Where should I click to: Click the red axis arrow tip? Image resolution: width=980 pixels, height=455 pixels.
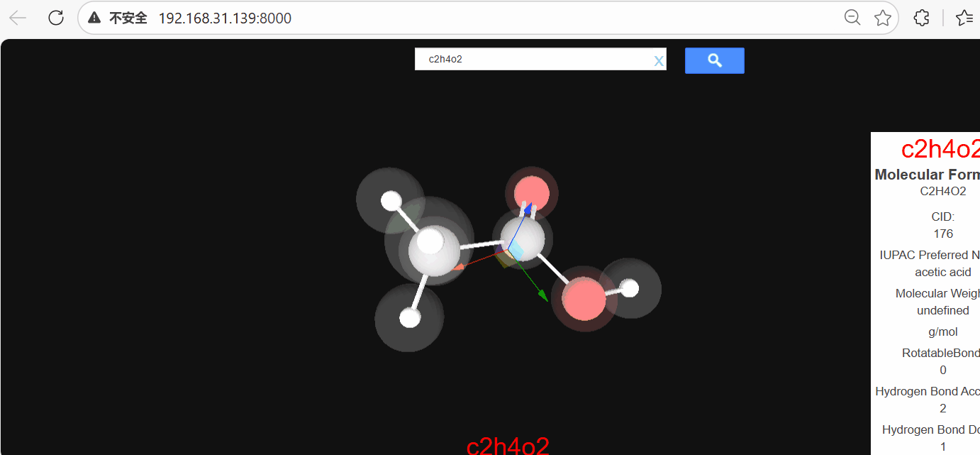click(x=459, y=267)
